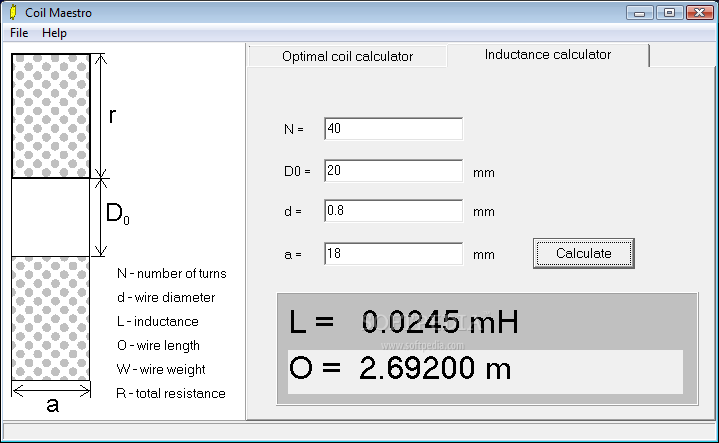Click the 'a' label under coil diagram
Image resolution: width=719 pixels, height=443 pixels.
tap(53, 405)
